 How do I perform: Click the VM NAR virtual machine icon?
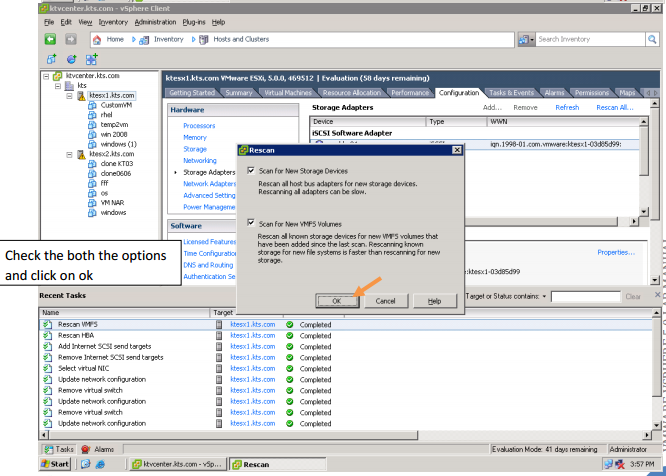[x=92, y=203]
